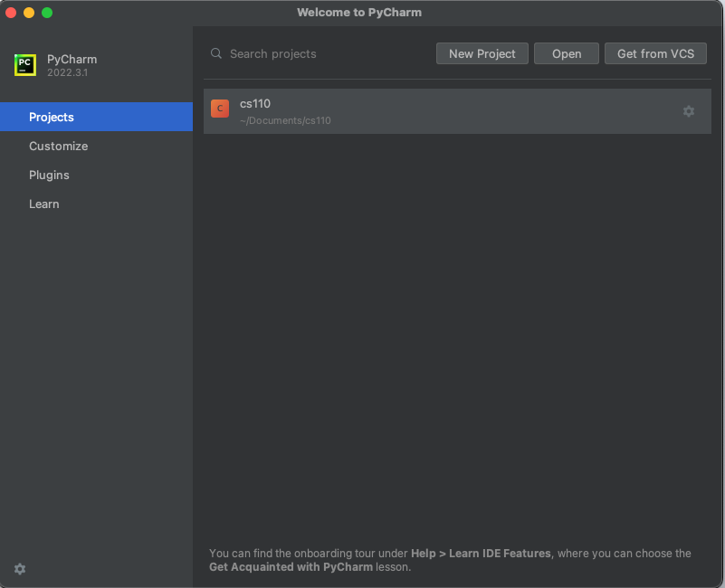Click the cs110 project folder icon
725x588 pixels.
click(219, 108)
